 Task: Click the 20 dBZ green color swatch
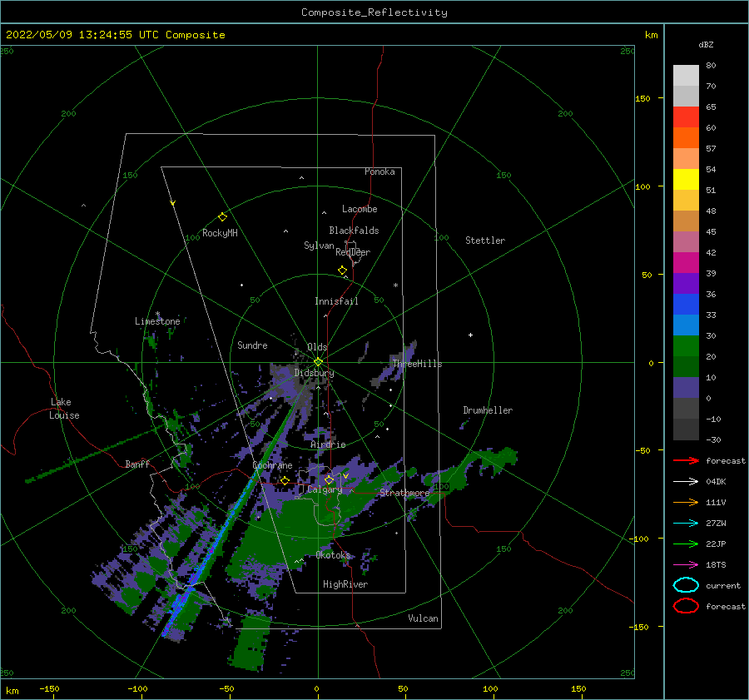pos(686,346)
